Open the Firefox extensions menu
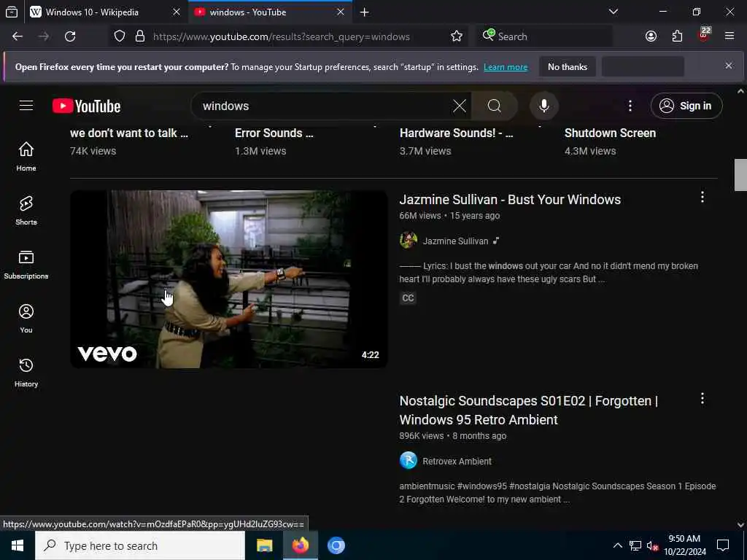Image resolution: width=747 pixels, height=560 pixels. coord(677,36)
